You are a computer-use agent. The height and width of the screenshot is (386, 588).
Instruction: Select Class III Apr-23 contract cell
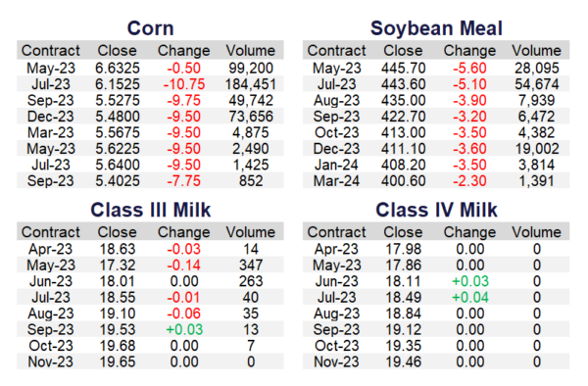51,249
